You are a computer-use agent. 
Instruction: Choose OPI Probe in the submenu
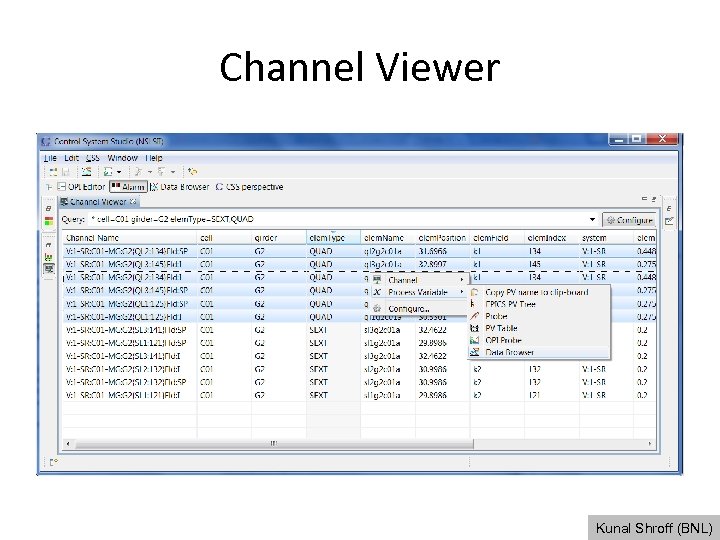[540, 340]
